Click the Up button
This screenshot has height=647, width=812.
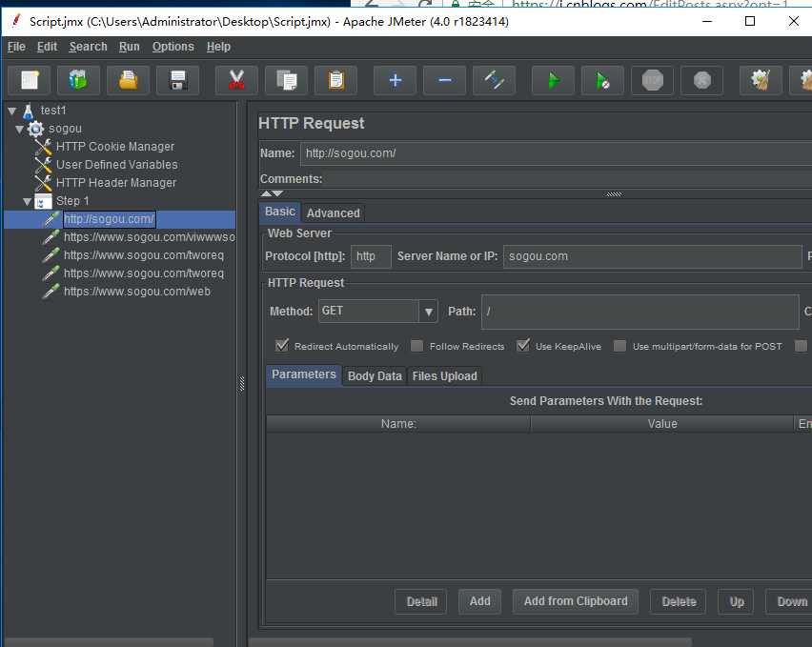[736, 601]
